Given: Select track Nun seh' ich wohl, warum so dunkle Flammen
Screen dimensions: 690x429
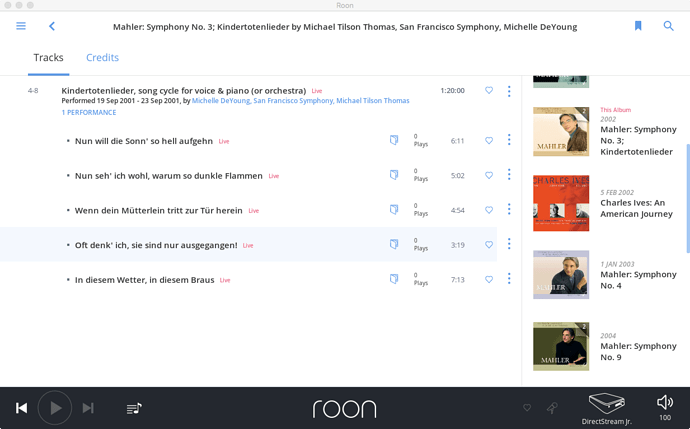Looking at the screenshot, I should 169,176.
